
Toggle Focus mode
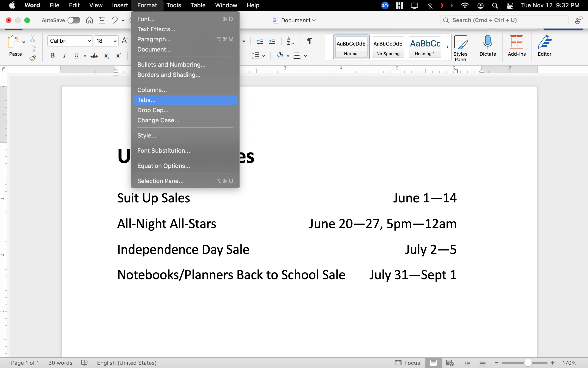coord(407,363)
